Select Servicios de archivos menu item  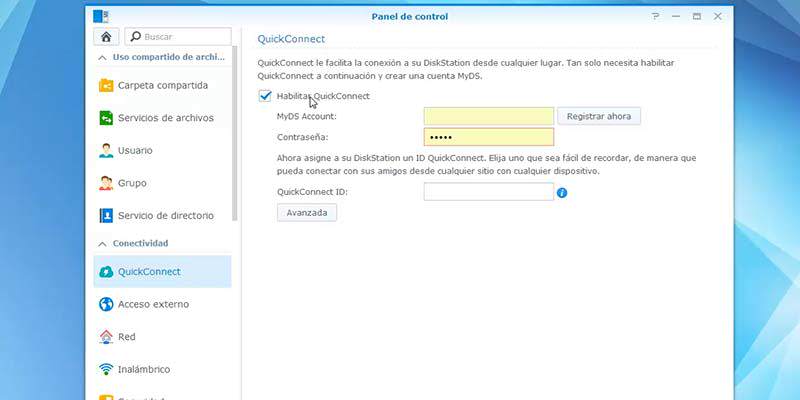click(x=162, y=118)
